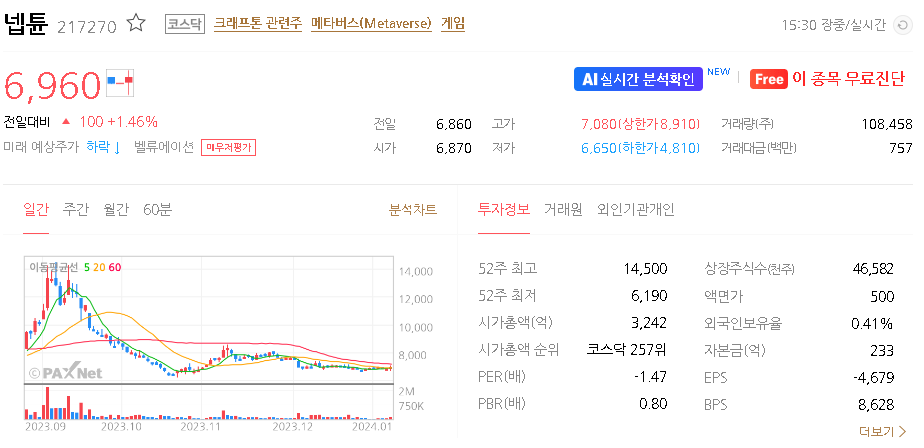Open the 크래프톤 관련주 theme link
Image resolution: width=924 pixels, height=448 pixels.
[x=258, y=24]
